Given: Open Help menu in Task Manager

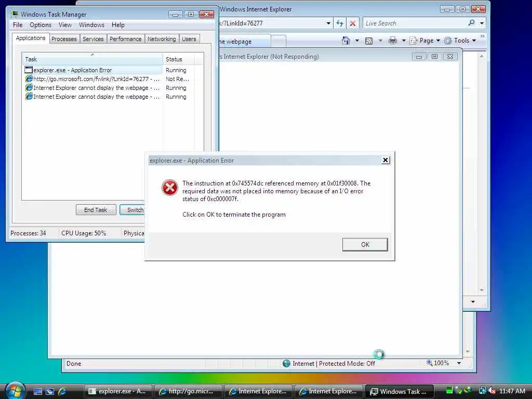Looking at the screenshot, I should click(x=118, y=25).
